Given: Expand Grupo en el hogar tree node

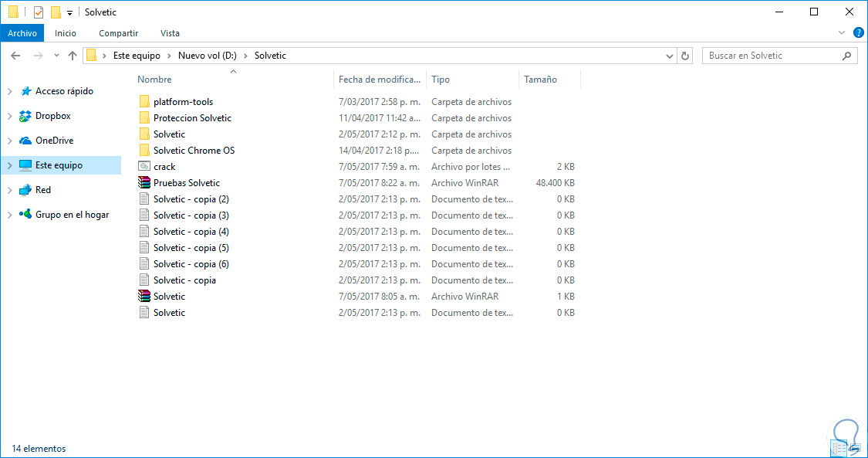Looking at the screenshot, I should 9,215.
